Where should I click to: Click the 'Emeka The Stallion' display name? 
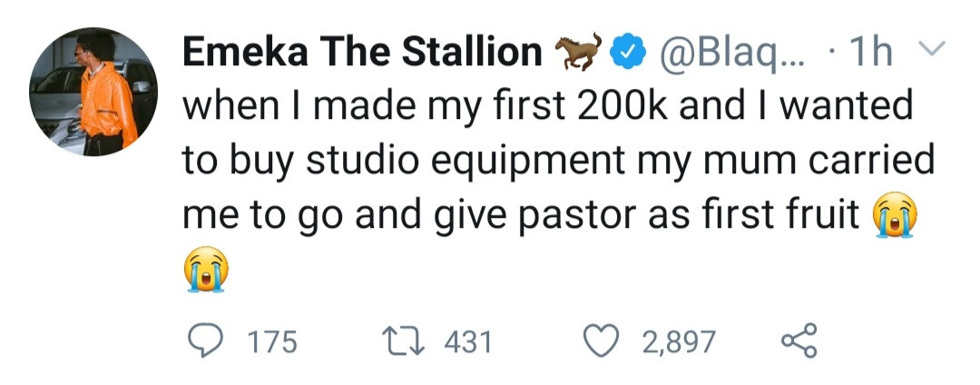tap(362, 53)
